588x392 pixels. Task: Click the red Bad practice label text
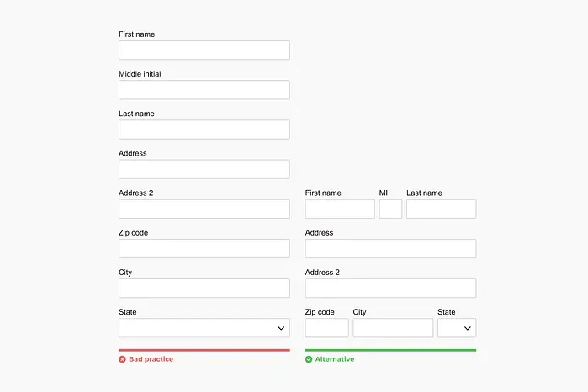point(151,359)
